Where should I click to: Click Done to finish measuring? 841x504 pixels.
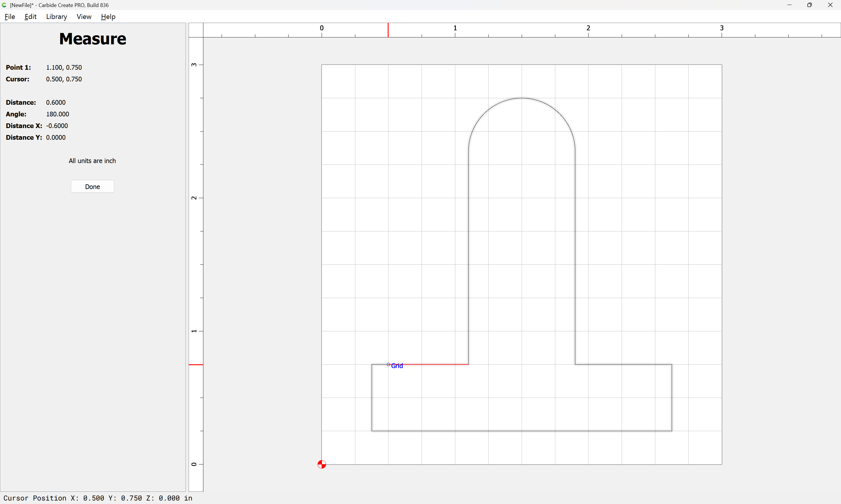[x=93, y=186]
